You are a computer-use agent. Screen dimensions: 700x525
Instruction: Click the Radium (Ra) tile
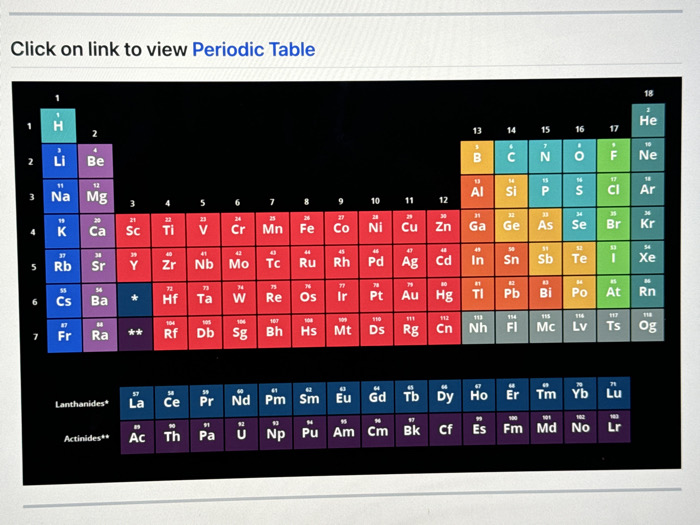click(100, 335)
